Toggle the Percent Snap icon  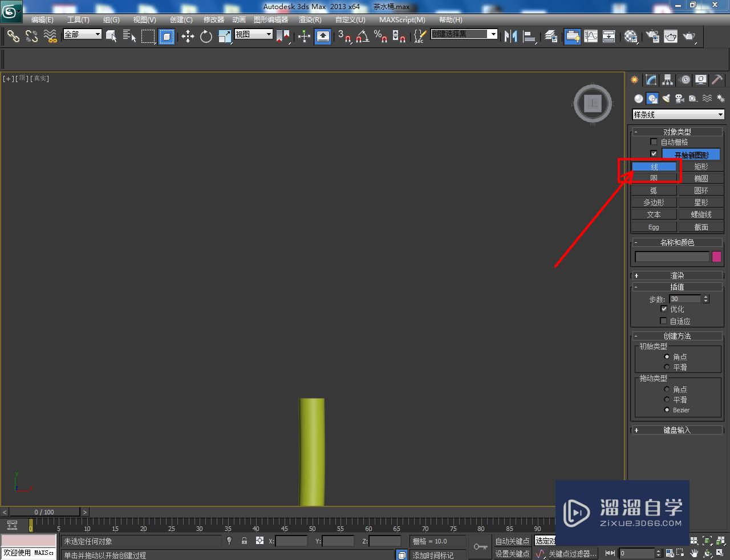380,36
